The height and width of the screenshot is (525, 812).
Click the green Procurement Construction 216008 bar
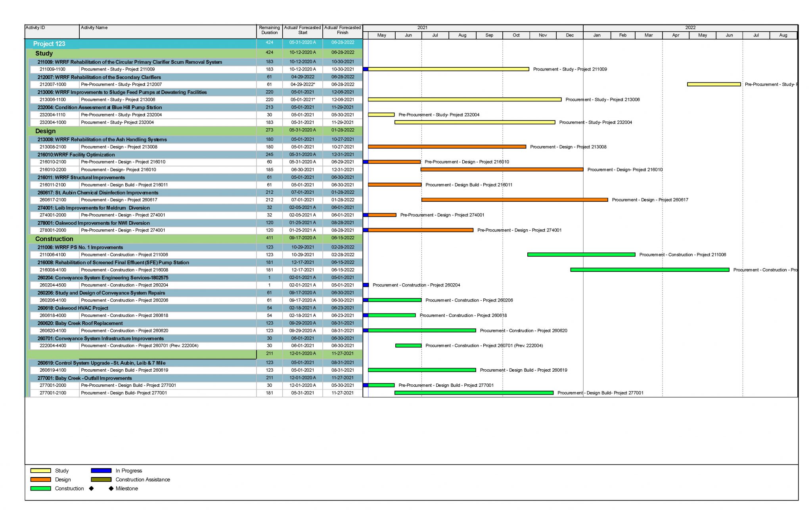coord(650,270)
